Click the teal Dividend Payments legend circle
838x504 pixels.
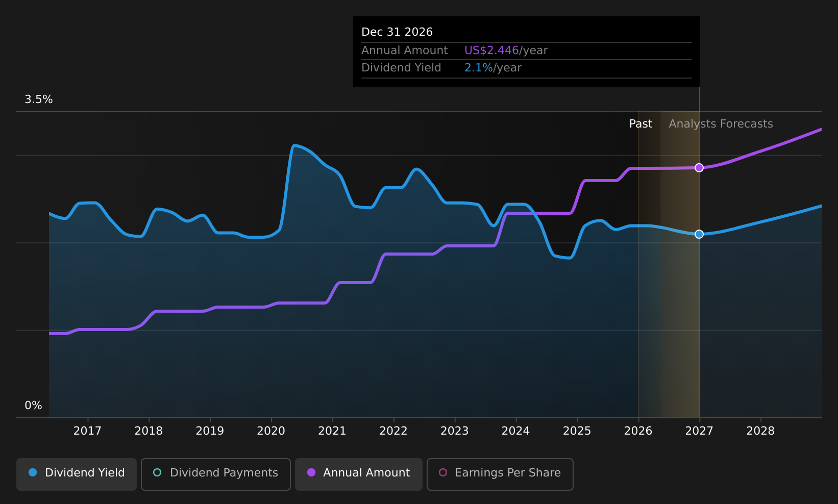pos(157,472)
